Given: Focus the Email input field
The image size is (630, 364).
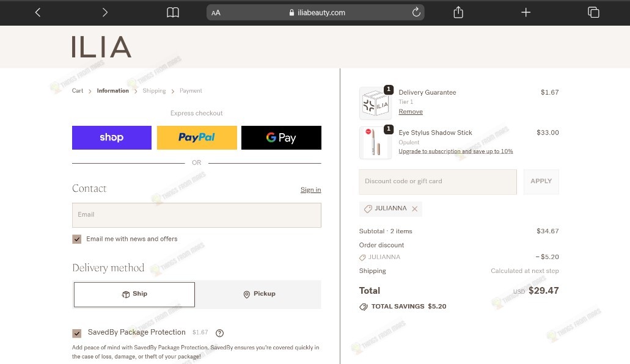Looking at the screenshot, I should [197, 215].
